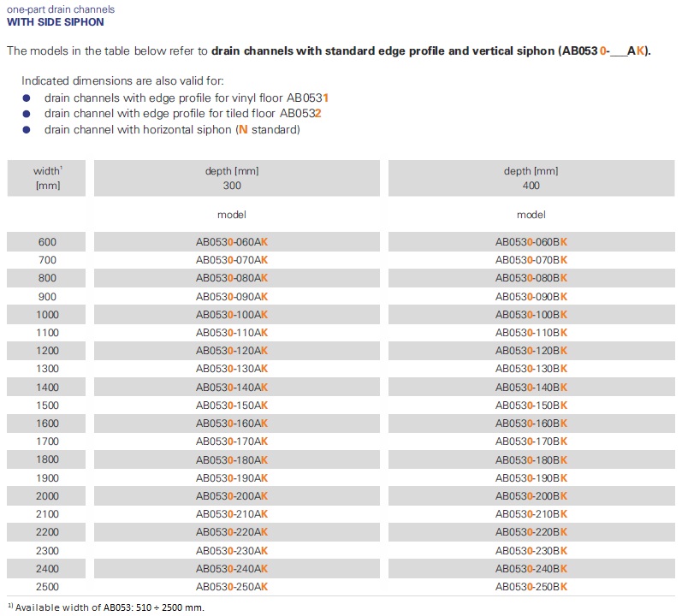Click width cell 1800
Screen dimensions: 682x616
pyautogui.click(x=46, y=459)
